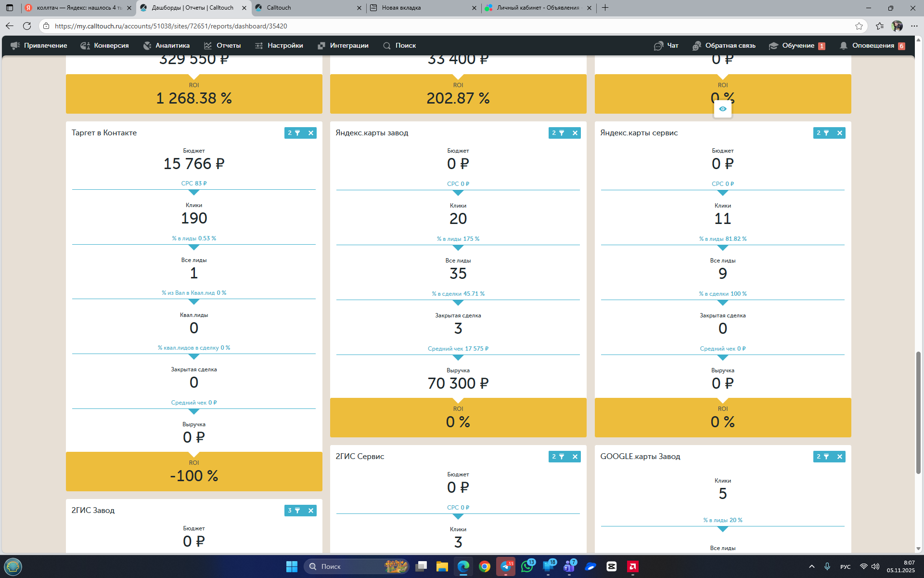Open Обратная связь feedback
This screenshot has height=578, width=924.
[724, 46]
